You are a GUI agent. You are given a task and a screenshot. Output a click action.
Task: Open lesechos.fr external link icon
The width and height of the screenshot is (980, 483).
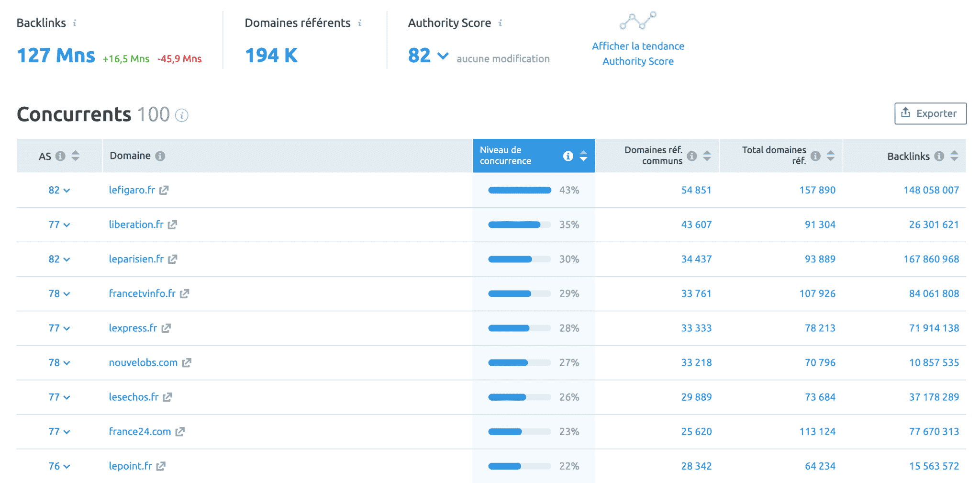click(167, 397)
